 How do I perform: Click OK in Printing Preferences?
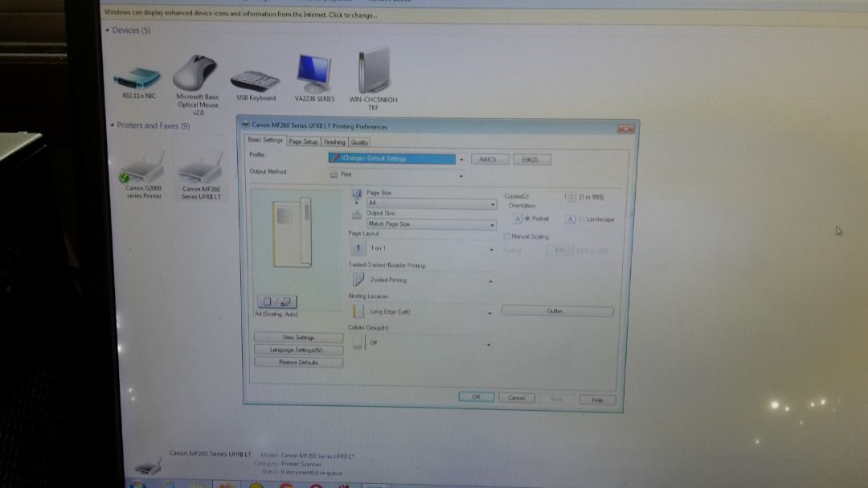[x=476, y=396]
